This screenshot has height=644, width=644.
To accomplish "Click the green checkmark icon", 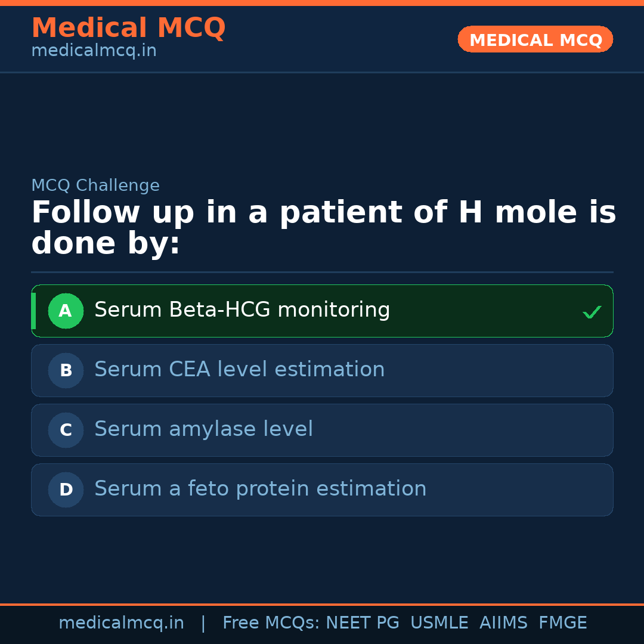I will [x=592, y=312].
